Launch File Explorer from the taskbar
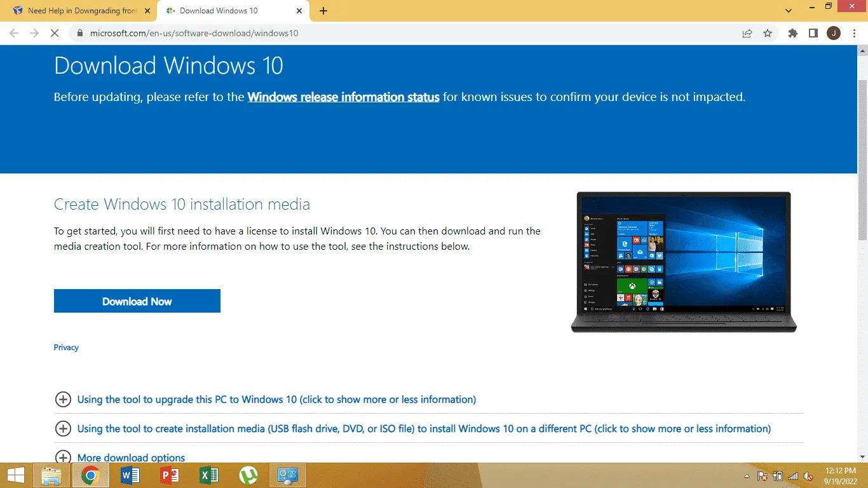The height and width of the screenshot is (488, 868). [x=51, y=475]
